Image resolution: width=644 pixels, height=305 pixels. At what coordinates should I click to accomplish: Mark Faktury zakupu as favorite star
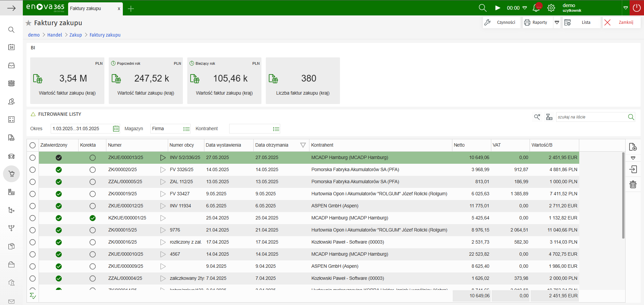pyautogui.click(x=29, y=23)
